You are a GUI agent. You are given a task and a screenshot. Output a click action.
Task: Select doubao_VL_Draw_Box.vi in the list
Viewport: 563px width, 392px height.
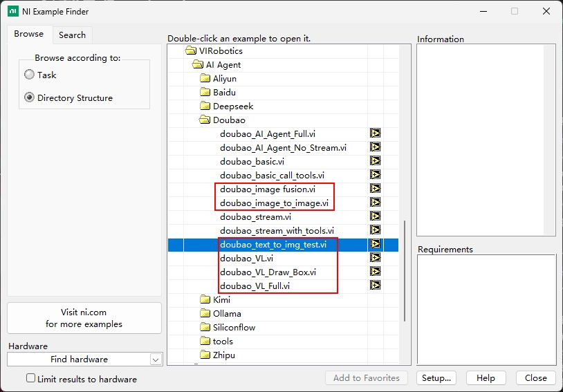(268, 272)
